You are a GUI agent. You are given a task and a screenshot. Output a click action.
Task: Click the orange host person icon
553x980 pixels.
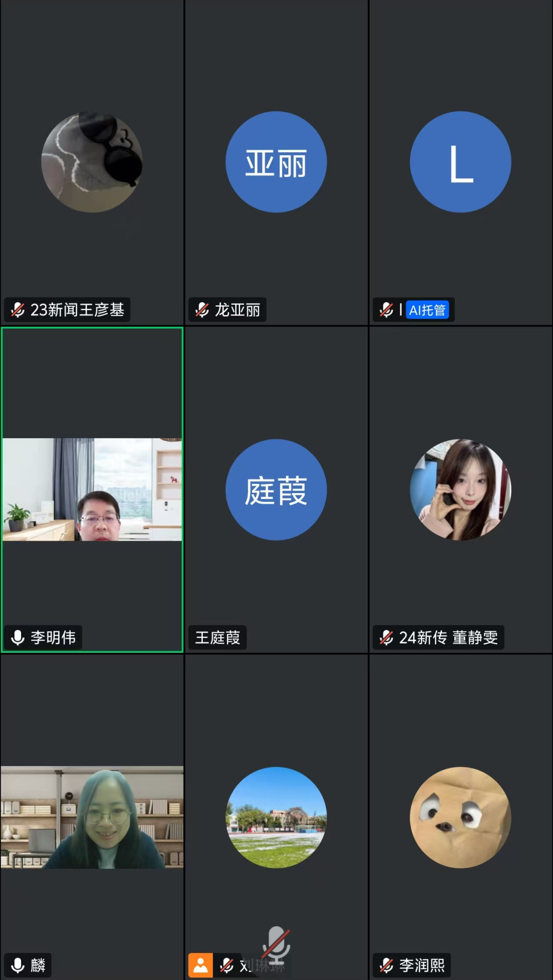coord(201,965)
